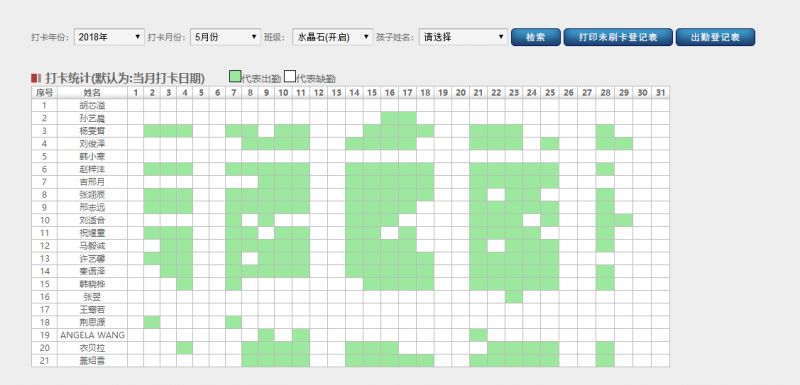This screenshot has width=800, height=385.
Task: Expand the 打卡月份 5月份 dropdown
Action: coord(226,37)
